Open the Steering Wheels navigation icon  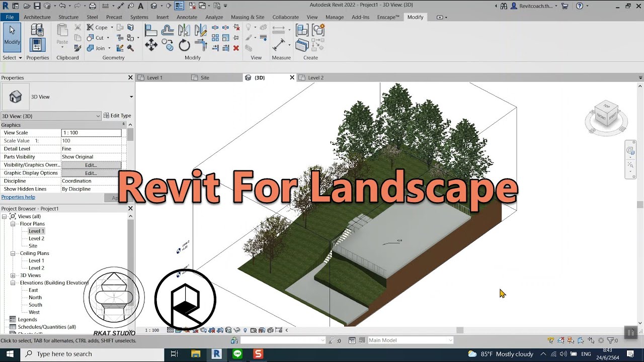point(631,151)
